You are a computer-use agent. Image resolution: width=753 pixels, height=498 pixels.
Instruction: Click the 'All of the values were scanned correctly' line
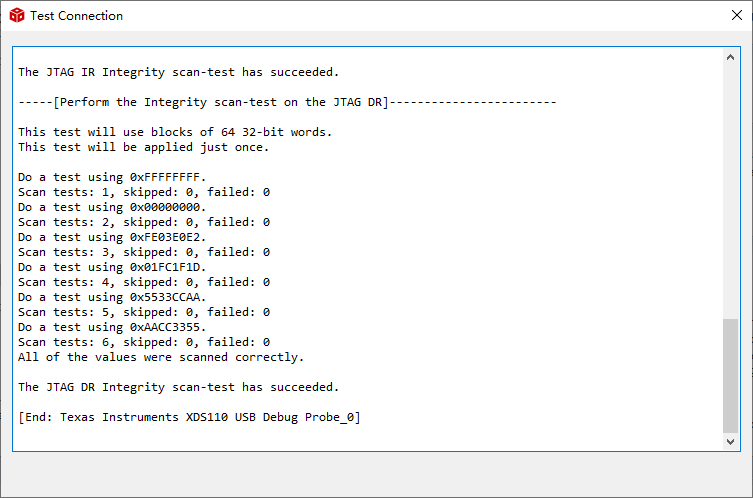click(x=161, y=357)
